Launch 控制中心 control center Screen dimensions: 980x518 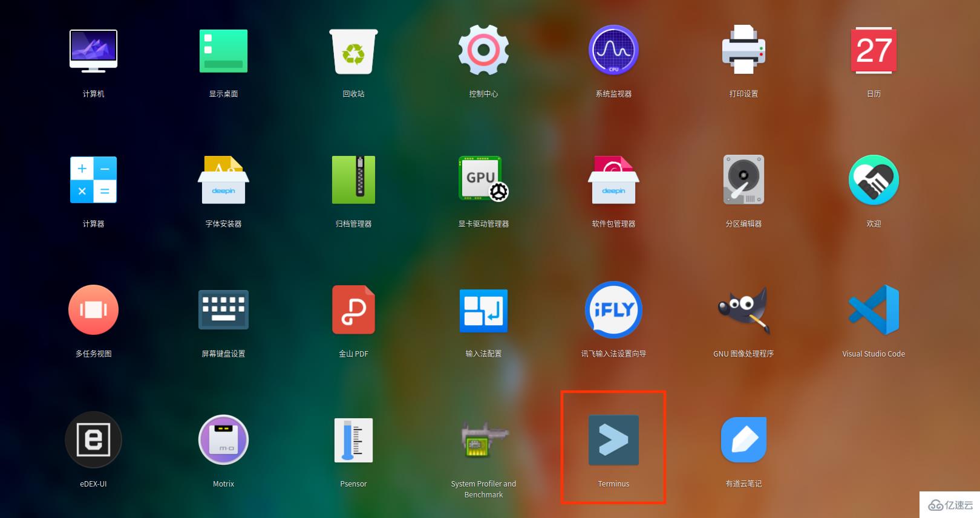click(483, 50)
